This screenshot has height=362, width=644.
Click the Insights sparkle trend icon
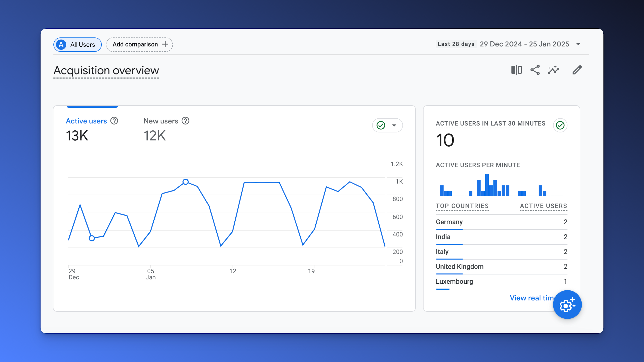[x=554, y=70]
